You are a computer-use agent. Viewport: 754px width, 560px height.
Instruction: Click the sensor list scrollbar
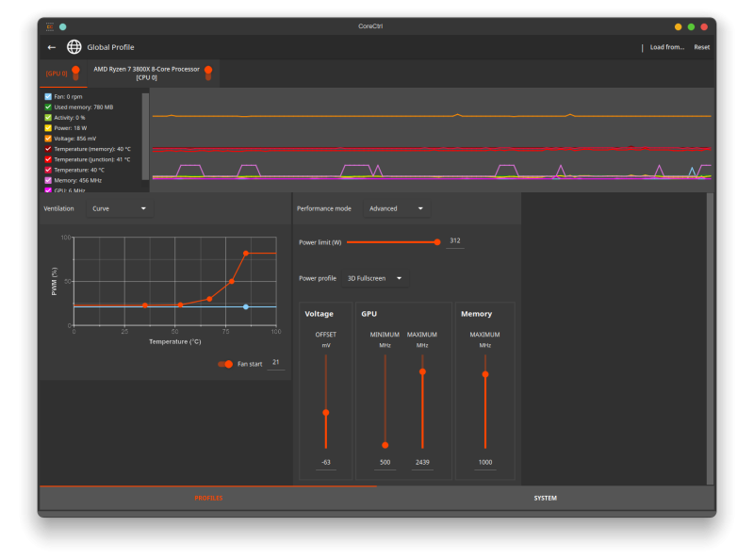click(145, 137)
